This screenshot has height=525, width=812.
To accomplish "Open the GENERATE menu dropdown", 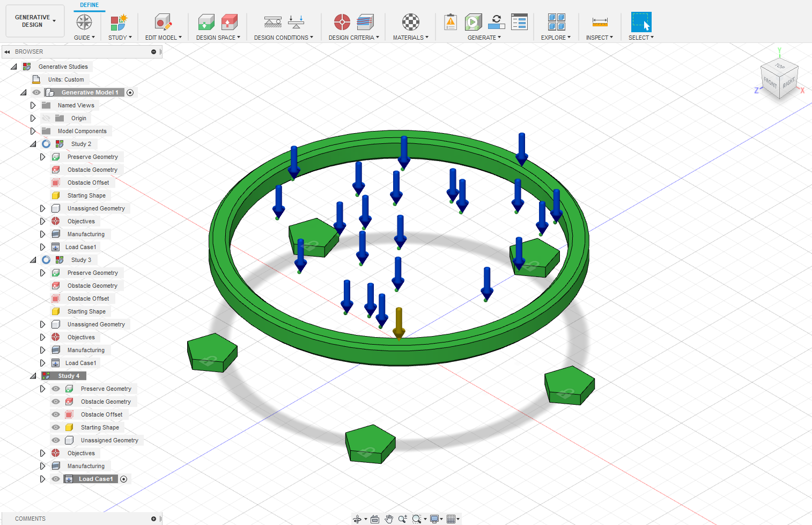I will point(483,37).
